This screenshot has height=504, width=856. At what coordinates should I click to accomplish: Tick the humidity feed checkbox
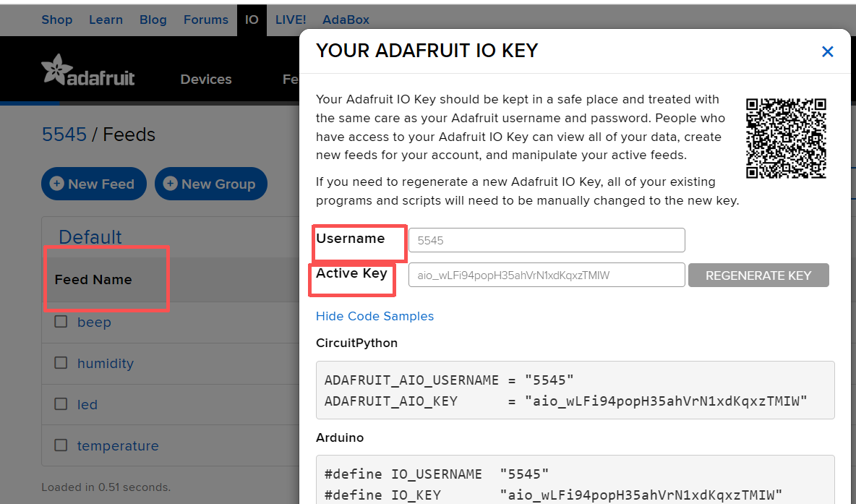pos(61,362)
